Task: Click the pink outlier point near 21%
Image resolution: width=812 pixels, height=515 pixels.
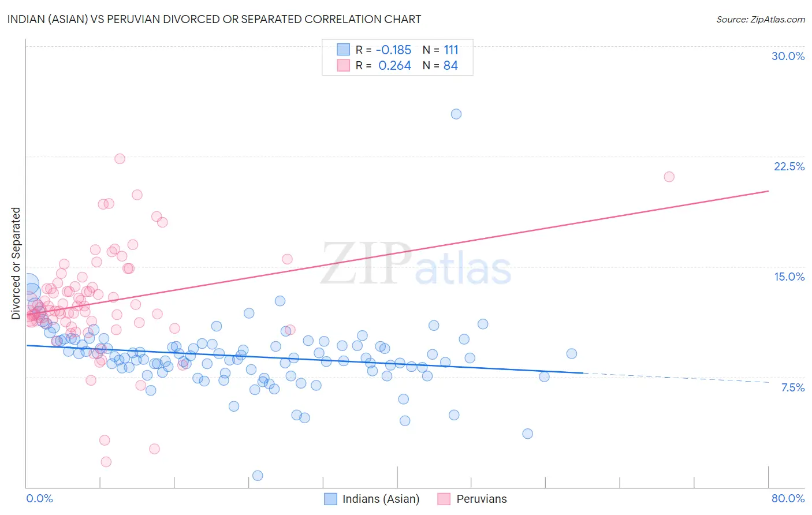Action: [x=669, y=177]
